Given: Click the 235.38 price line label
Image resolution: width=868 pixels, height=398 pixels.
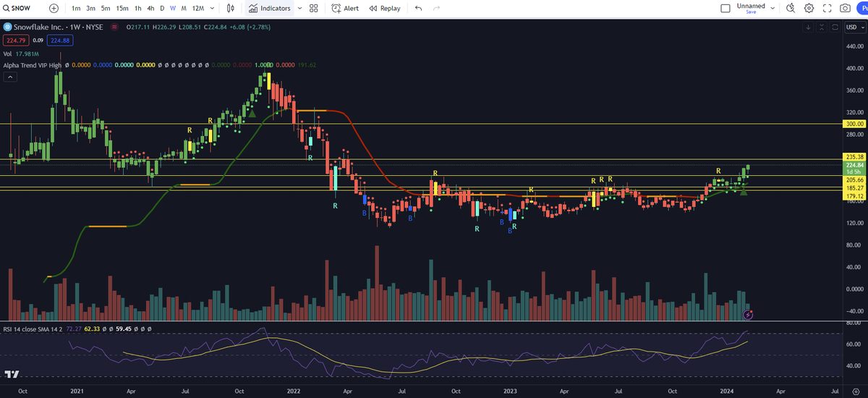Looking at the screenshot, I should (855, 156).
